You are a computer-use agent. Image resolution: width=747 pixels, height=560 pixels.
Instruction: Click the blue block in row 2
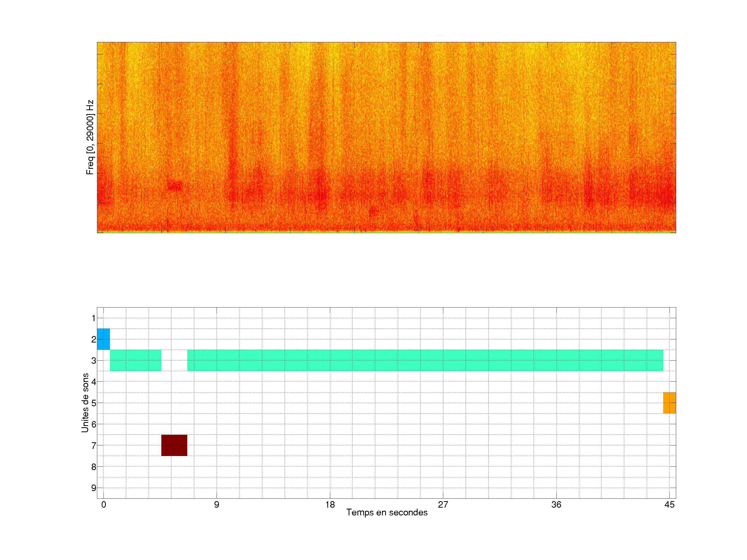(x=103, y=339)
